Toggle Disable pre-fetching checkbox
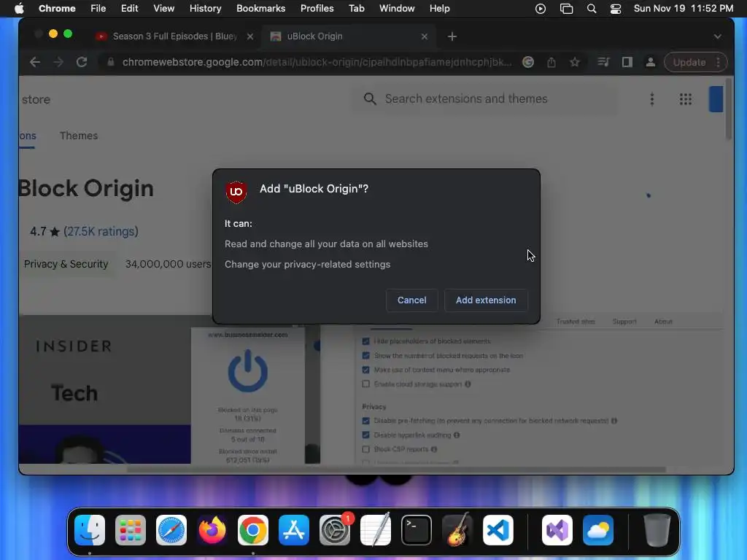The image size is (747, 560). [365, 421]
